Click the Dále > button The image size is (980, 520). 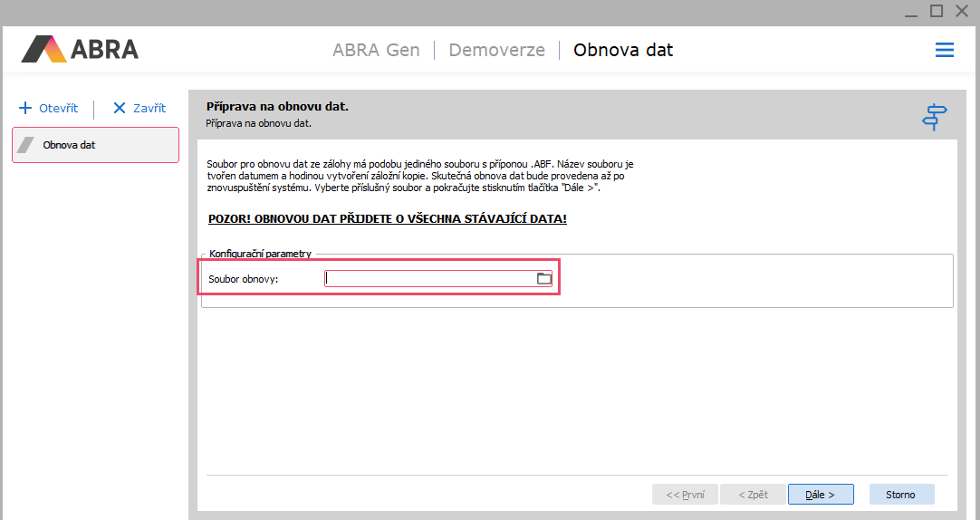click(821, 495)
